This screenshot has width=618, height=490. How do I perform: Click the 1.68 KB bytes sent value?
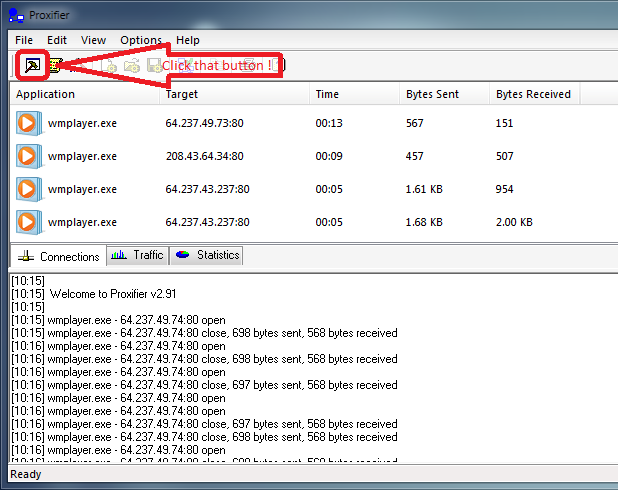pyautogui.click(x=424, y=222)
